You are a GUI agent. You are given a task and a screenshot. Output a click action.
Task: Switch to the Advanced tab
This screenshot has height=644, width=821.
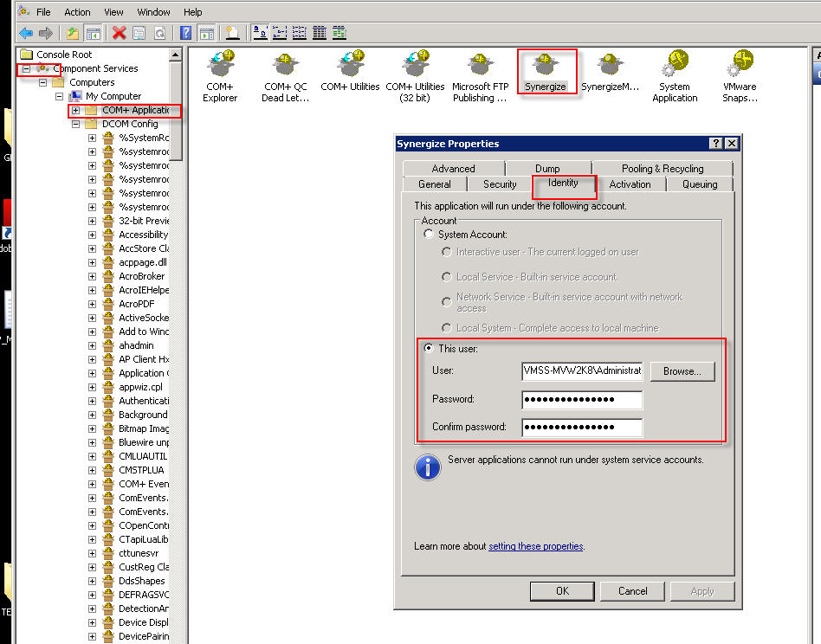point(454,169)
